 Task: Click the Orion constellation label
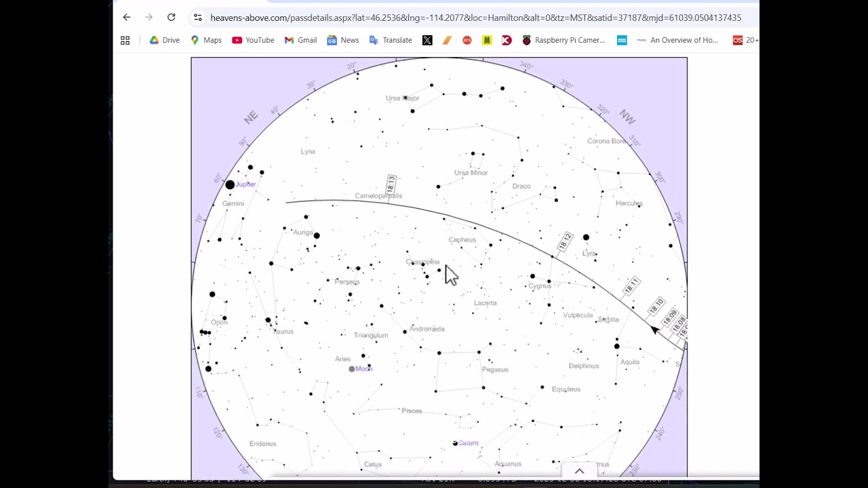[219, 323]
